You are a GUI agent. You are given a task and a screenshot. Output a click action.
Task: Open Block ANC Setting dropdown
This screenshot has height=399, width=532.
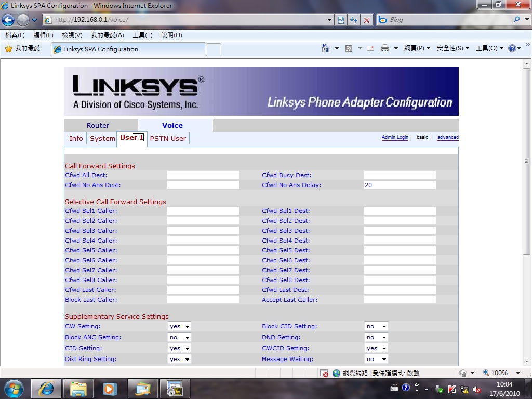179,337
